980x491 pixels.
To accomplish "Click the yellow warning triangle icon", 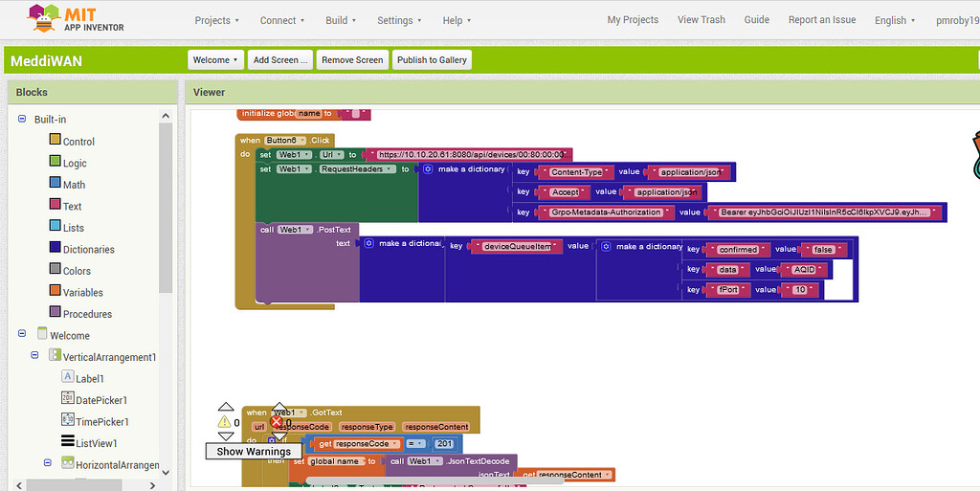I will tap(225, 421).
